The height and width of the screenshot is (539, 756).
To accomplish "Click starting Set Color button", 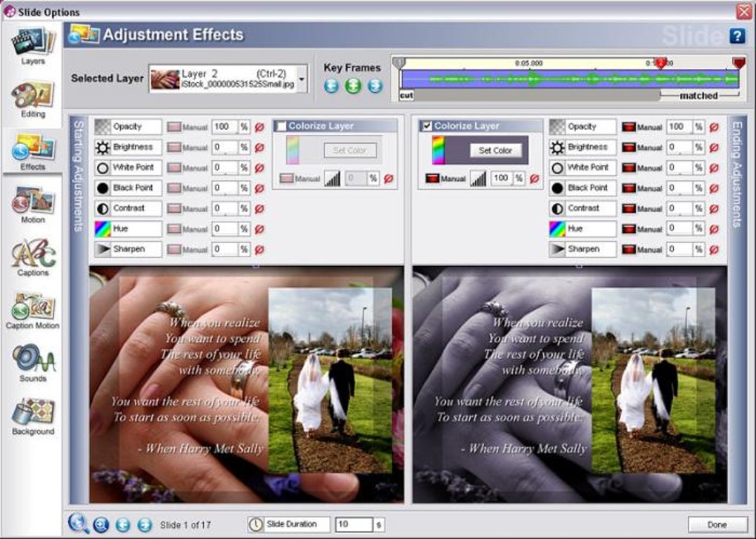I will pos(350,151).
